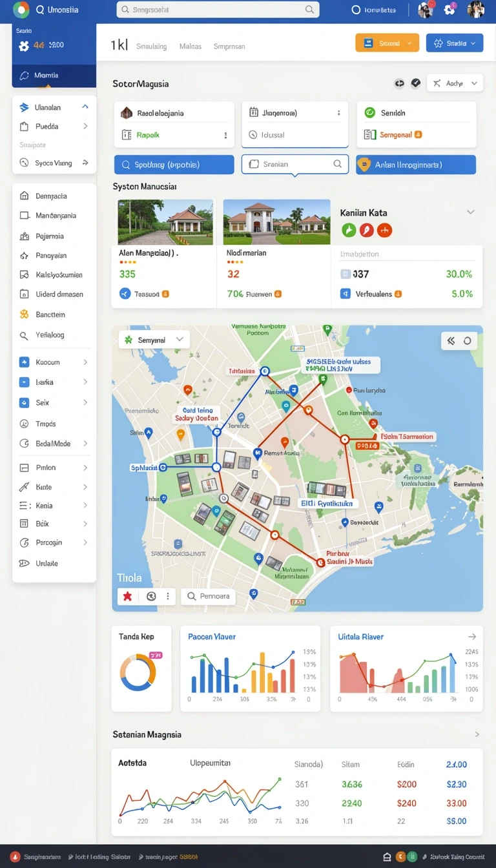Open the Uiltala Rlaver arrow
Image resolution: width=496 pixels, height=868 pixels.
[x=472, y=637]
